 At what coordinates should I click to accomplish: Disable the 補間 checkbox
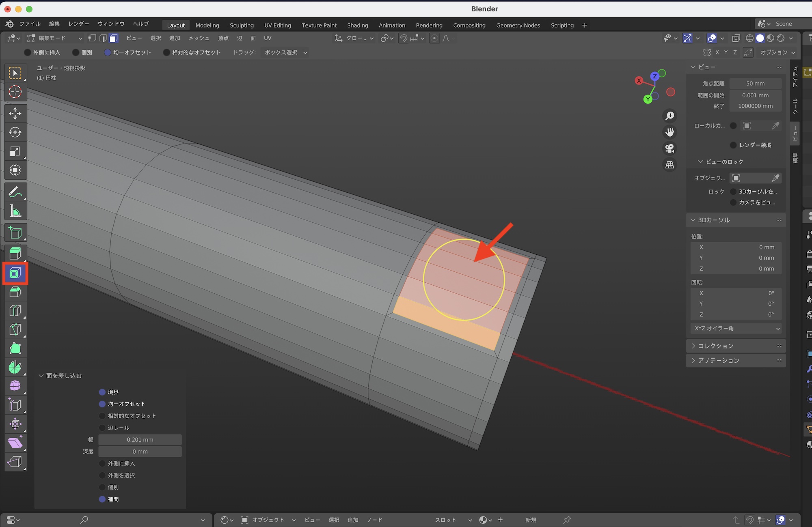click(x=102, y=499)
